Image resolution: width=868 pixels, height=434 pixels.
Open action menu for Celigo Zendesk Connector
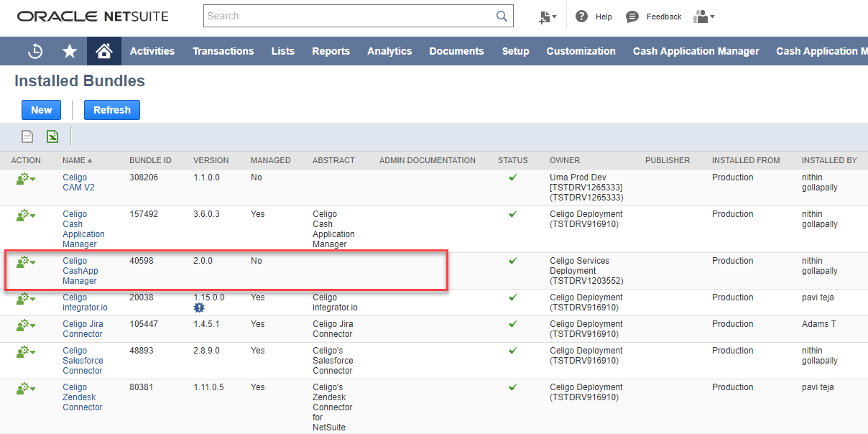click(x=26, y=389)
